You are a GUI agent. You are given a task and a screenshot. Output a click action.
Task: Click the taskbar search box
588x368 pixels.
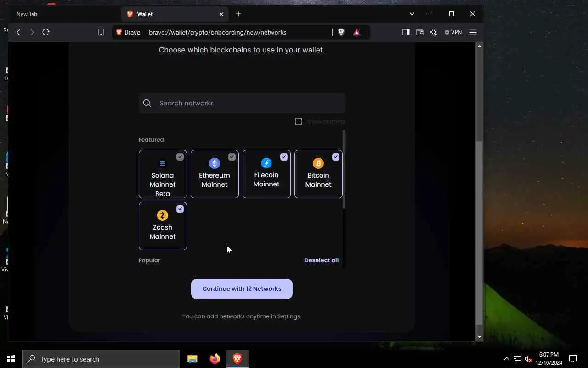tap(101, 359)
